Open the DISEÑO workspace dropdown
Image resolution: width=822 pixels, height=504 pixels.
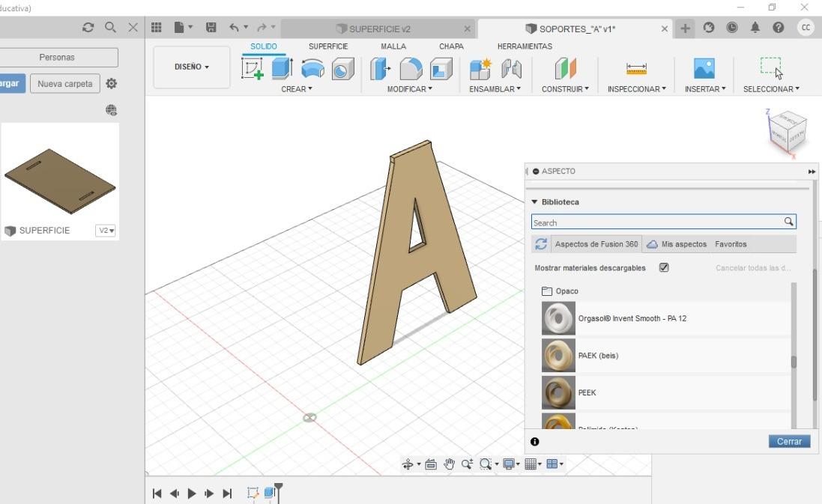[191, 67]
